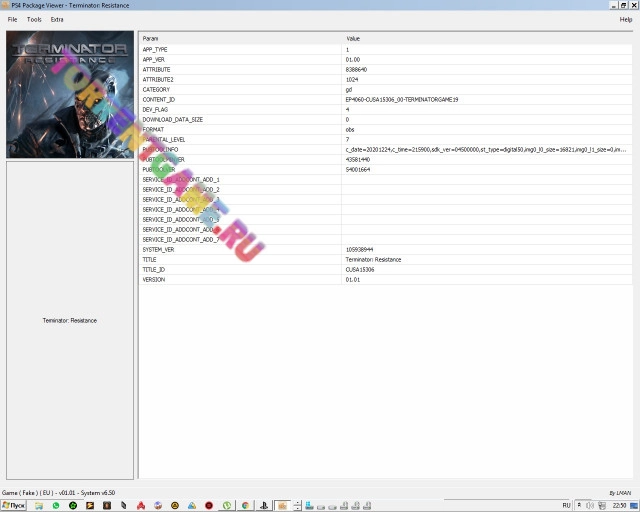
Task: Click the RU language indicator
Action: [x=566, y=505]
